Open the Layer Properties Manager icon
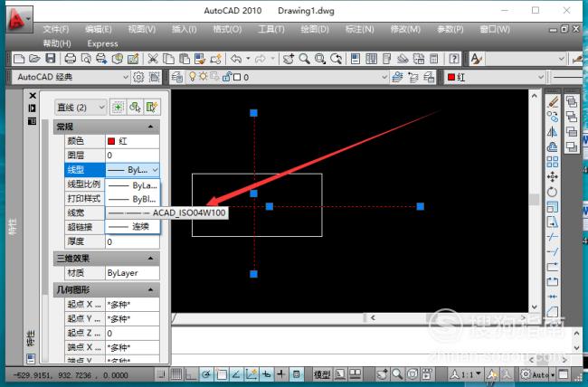588x387 pixels. (x=177, y=77)
